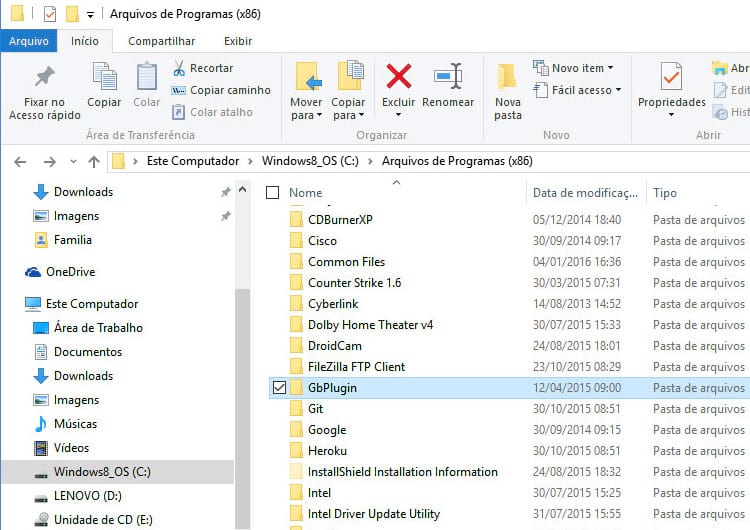Click the Novo item icon
Viewport: 750px width, 530px height.
[x=541, y=68]
